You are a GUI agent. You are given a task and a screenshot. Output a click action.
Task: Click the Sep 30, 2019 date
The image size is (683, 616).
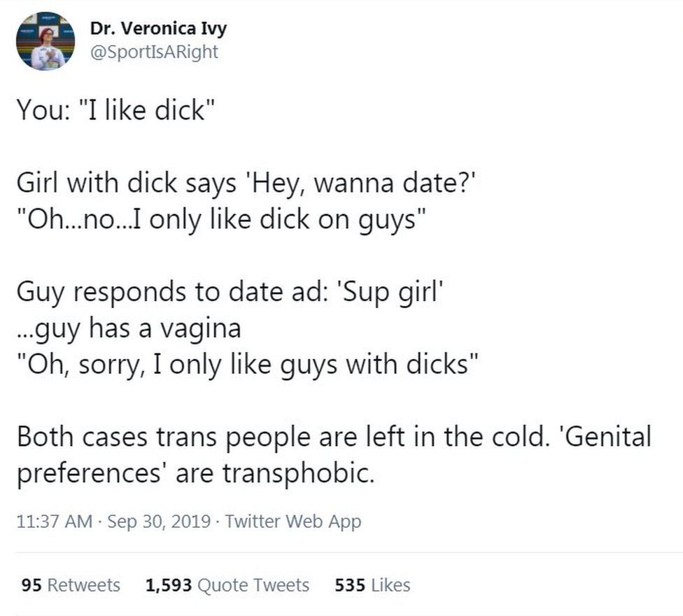click(x=160, y=521)
